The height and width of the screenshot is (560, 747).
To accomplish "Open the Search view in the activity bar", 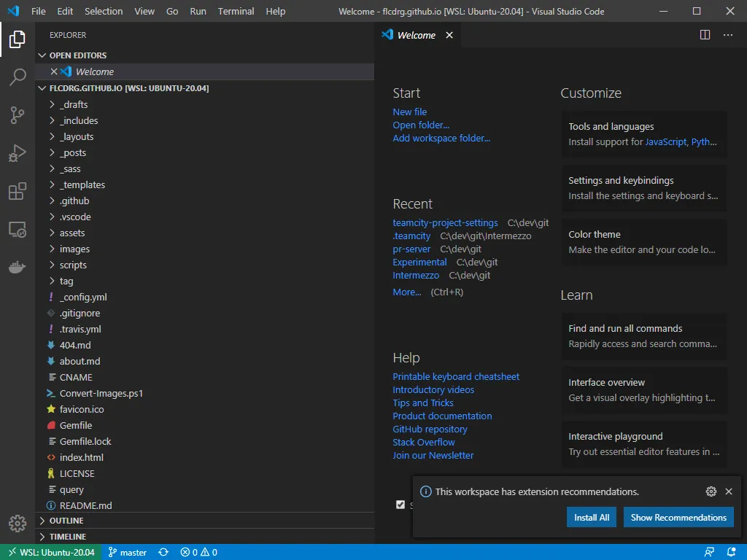I will tap(17, 77).
